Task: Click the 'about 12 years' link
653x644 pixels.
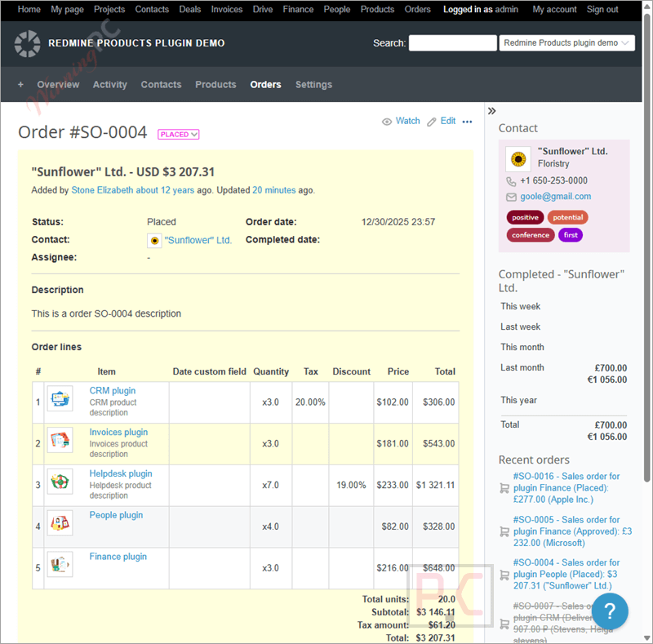Action: pyautogui.click(x=165, y=190)
